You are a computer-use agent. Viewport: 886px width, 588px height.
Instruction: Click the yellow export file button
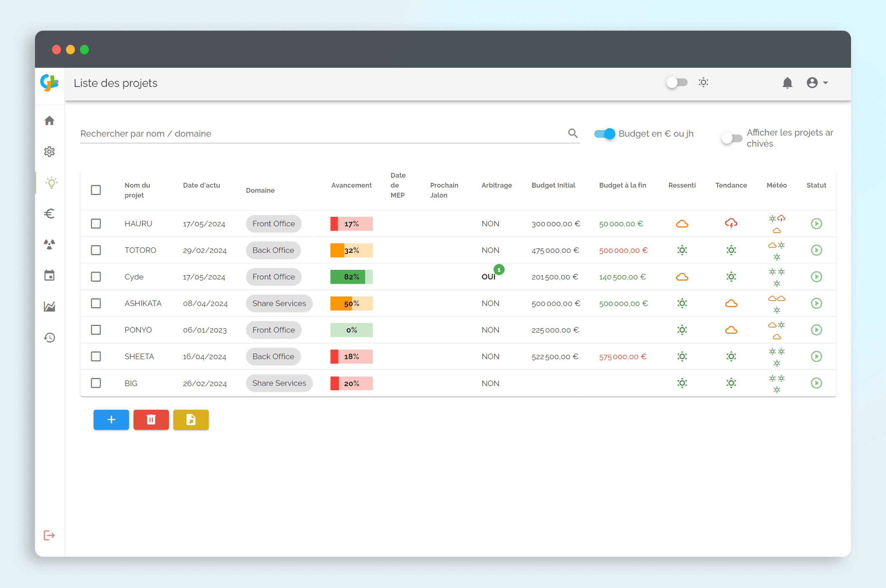(x=191, y=420)
